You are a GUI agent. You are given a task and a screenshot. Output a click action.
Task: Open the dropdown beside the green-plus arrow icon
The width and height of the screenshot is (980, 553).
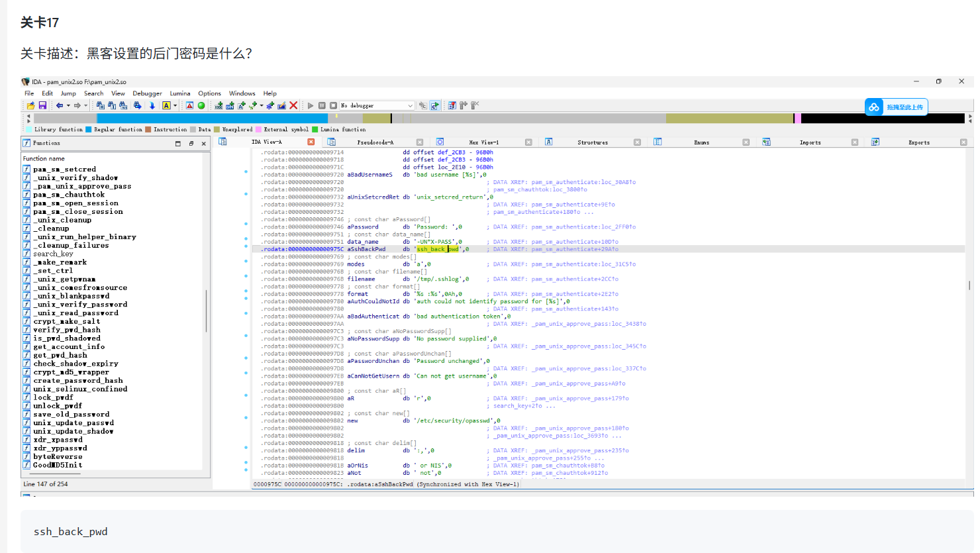pos(262,105)
